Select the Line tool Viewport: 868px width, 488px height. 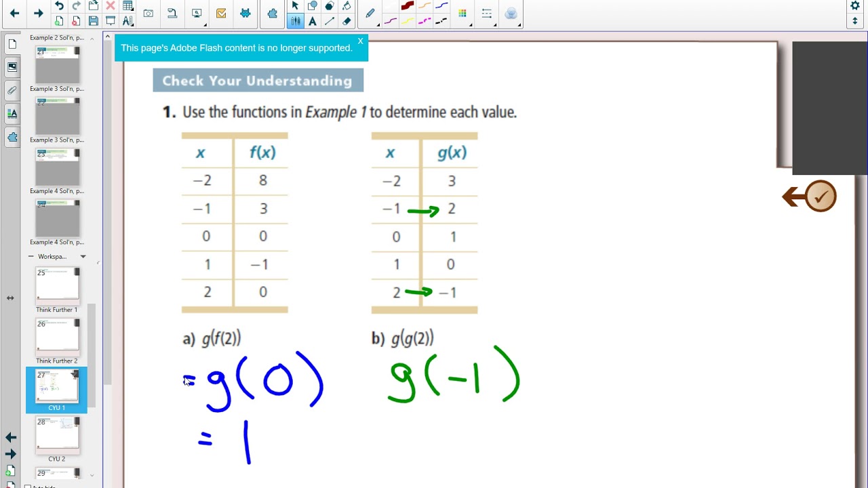pos(330,21)
